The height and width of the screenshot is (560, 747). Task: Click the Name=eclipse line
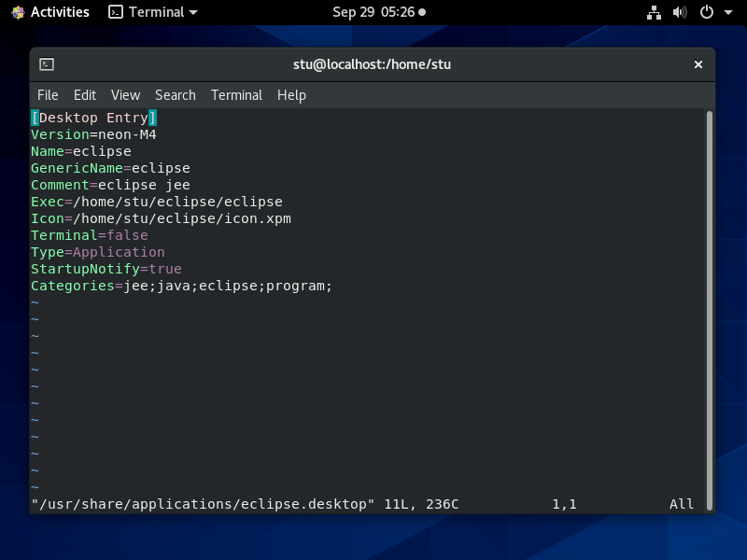coord(81,151)
